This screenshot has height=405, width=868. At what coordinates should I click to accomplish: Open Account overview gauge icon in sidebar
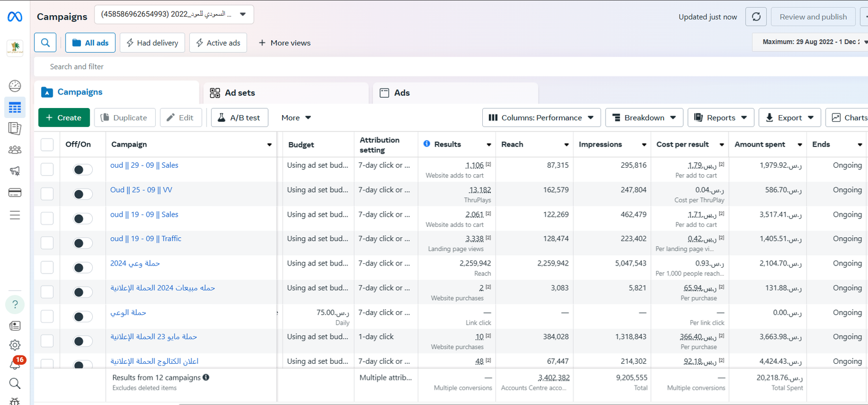click(15, 86)
